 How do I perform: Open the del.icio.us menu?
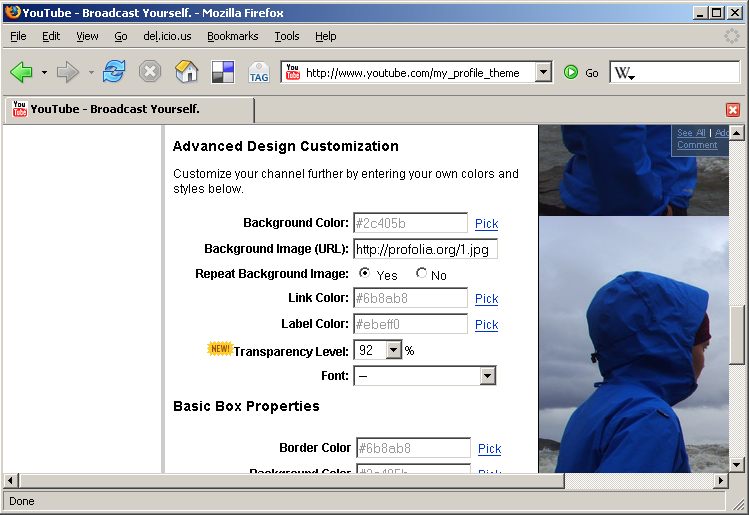coord(167,36)
